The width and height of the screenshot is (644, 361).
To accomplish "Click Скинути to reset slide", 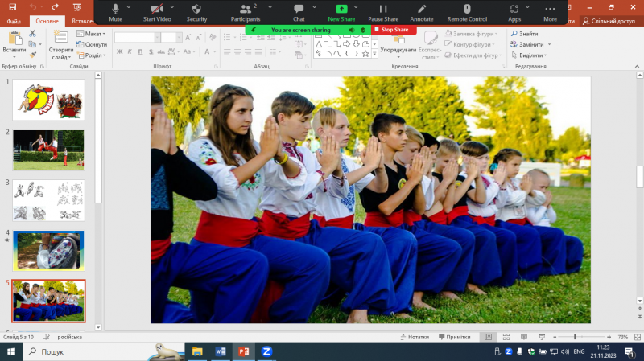I will pyautogui.click(x=92, y=44).
